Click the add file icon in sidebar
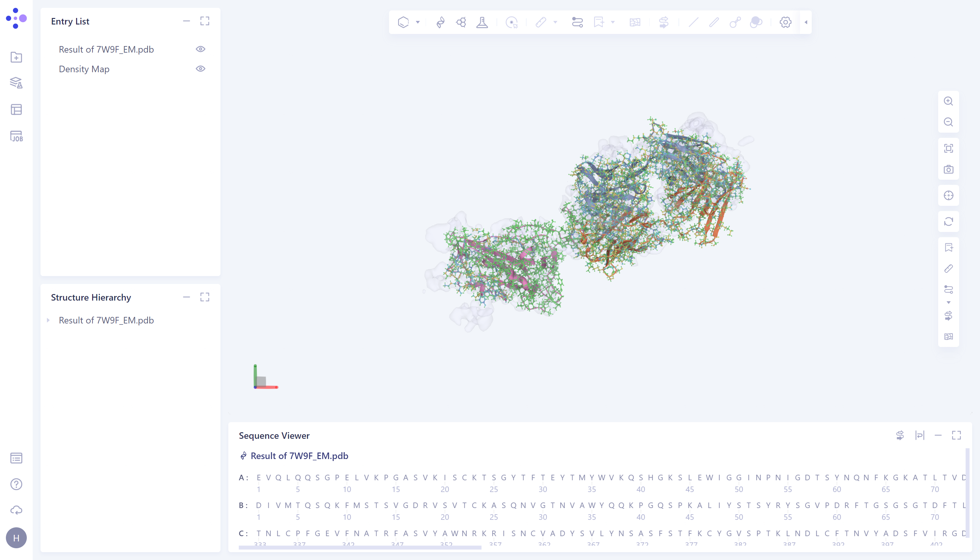Image resolution: width=980 pixels, height=560 pixels. point(16,57)
